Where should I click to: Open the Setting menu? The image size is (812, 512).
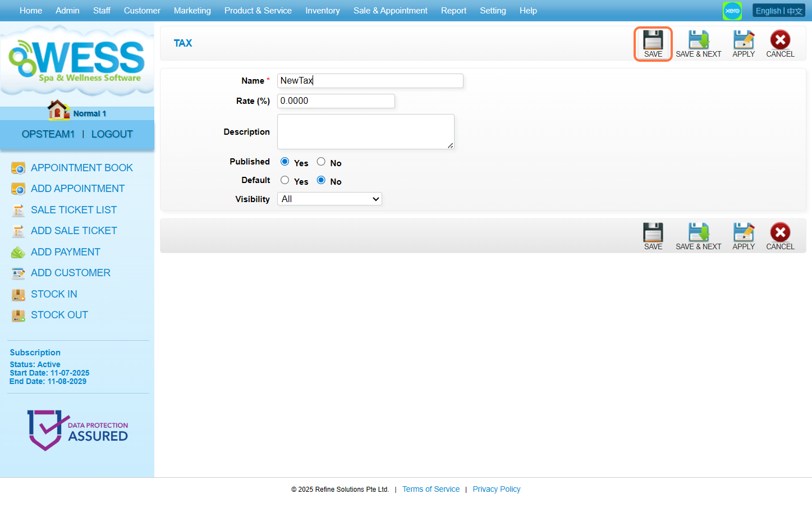[x=493, y=11]
